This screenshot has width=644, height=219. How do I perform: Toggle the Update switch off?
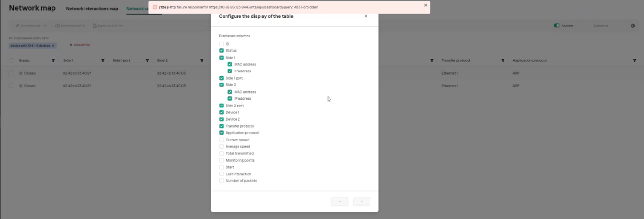pos(556,26)
